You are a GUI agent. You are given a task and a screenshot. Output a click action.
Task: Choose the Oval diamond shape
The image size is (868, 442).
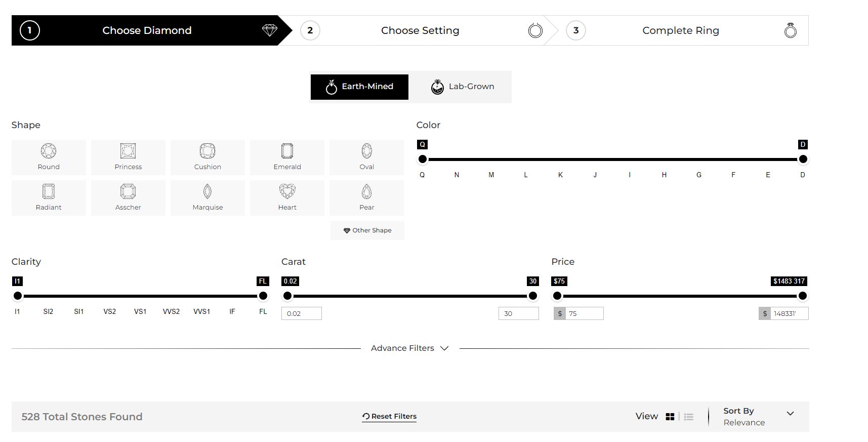coord(366,157)
